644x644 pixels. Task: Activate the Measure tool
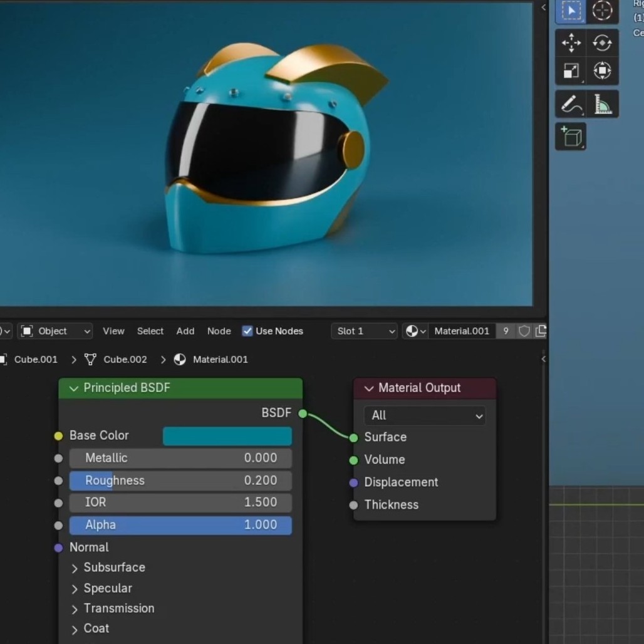click(x=602, y=104)
